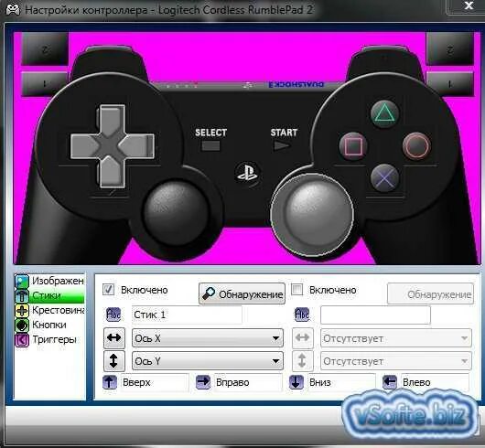Image resolution: width=485 pixels, height=448 pixels.
Task: Click the Стик 1 name field
Action: pyautogui.click(x=187, y=315)
